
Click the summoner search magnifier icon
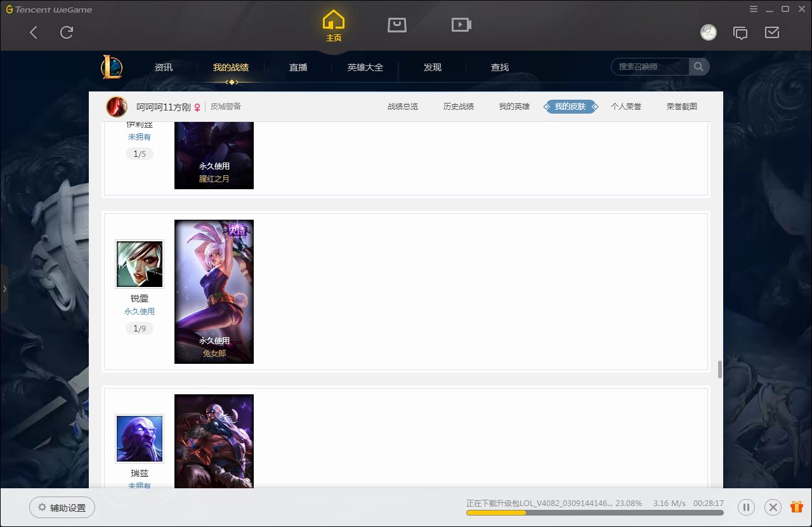698,67
